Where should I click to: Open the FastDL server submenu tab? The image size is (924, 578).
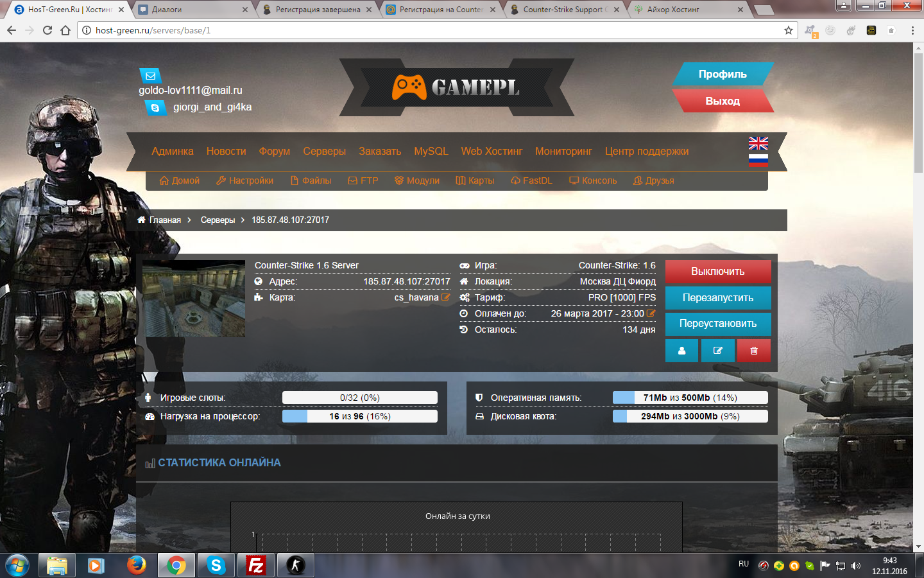click(531, 180)
